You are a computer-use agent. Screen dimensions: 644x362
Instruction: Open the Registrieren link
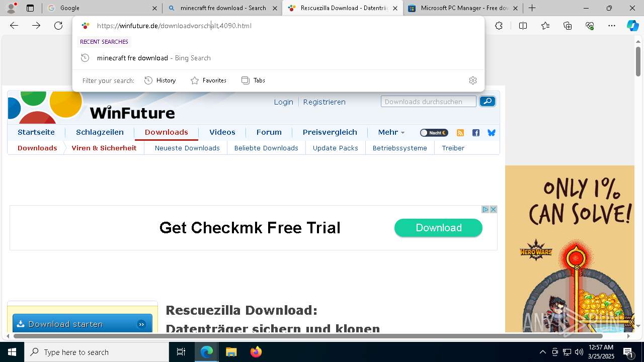(x=324, y=102)
